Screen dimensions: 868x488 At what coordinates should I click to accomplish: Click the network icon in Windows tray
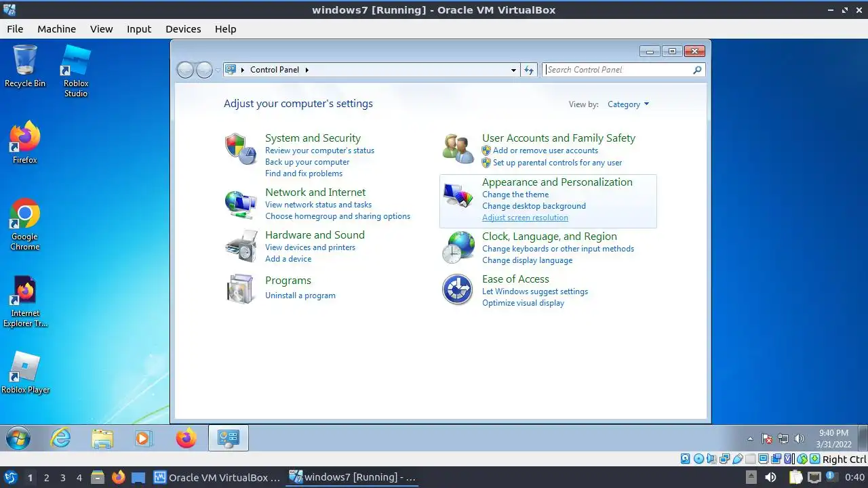click(x=783, y=439)
